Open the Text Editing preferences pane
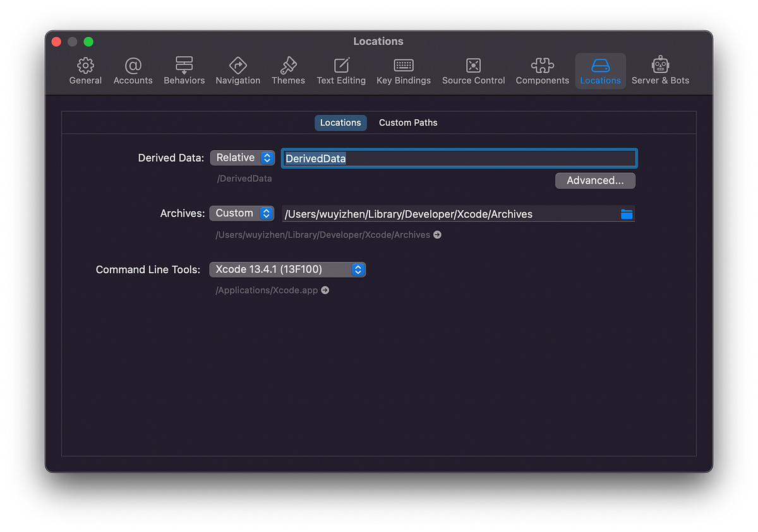Image resolution: width=758 pixels, height=532 pixels. (x=341, y=71)
